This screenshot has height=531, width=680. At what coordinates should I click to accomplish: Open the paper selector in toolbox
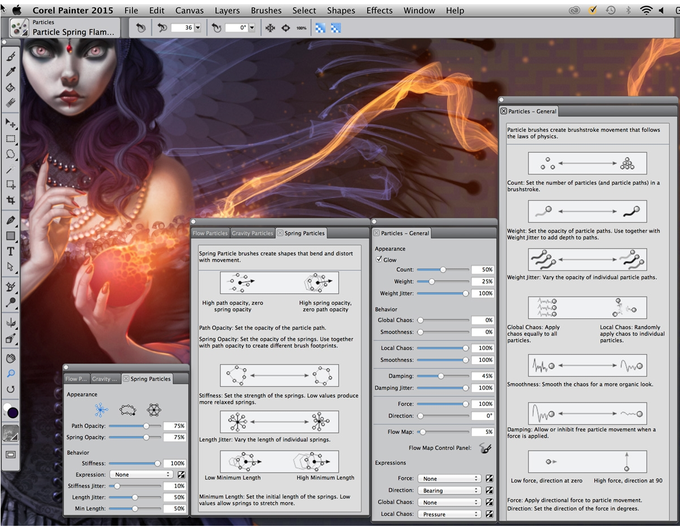click(x=11, y=433)
